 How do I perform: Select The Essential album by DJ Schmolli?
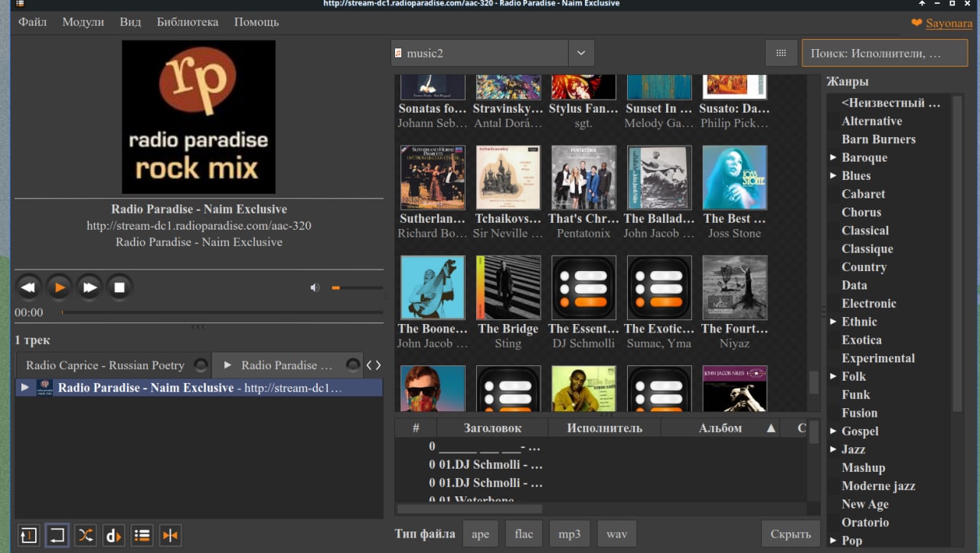pos(583,288)
